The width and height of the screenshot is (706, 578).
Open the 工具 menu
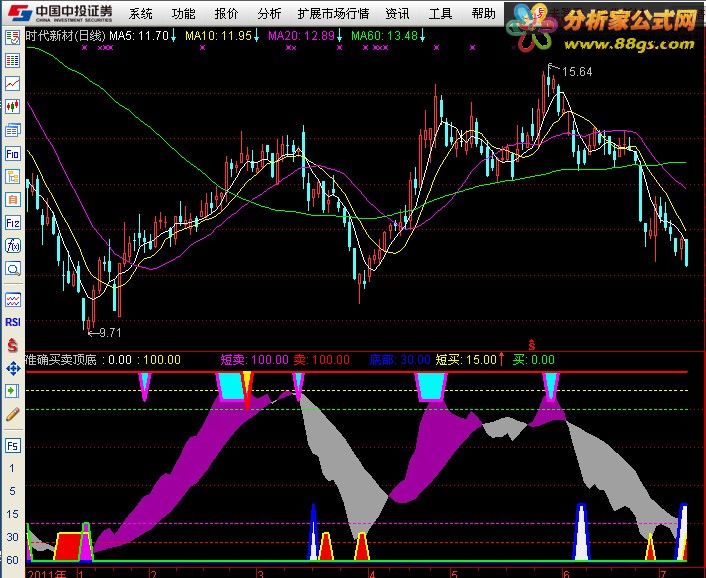click(440, 14)
